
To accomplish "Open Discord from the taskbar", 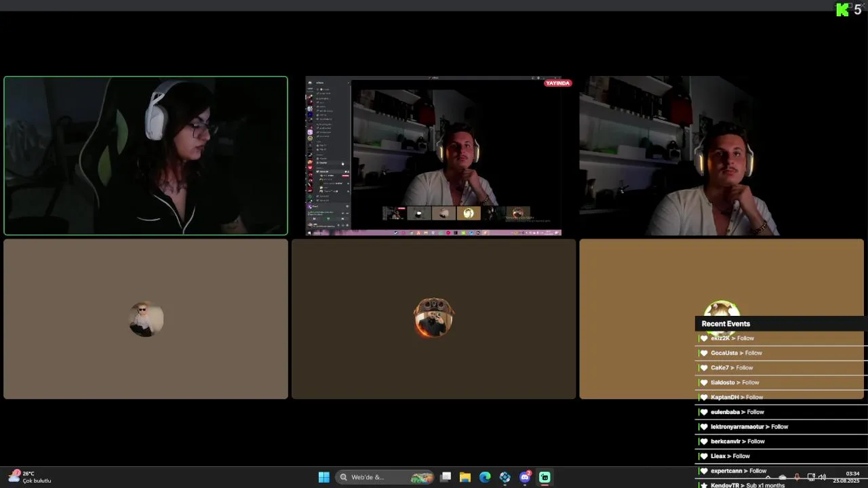I will point(525,477).
